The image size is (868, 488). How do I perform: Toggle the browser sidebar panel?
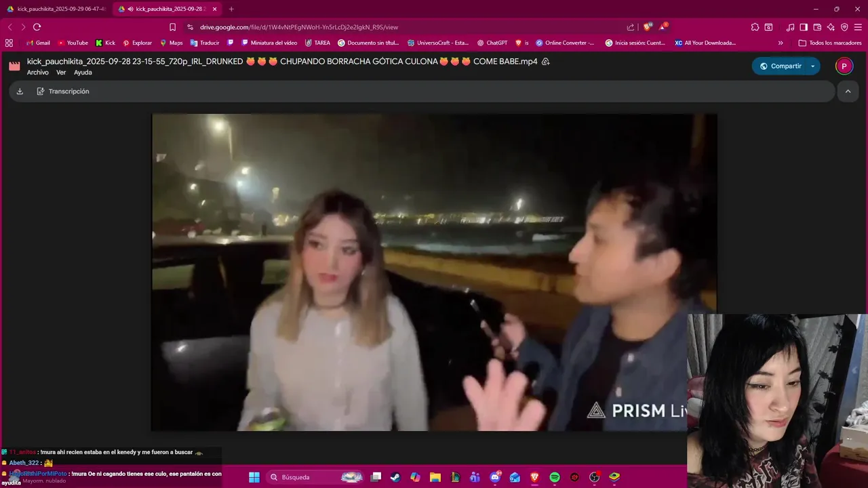coord(804,27)
